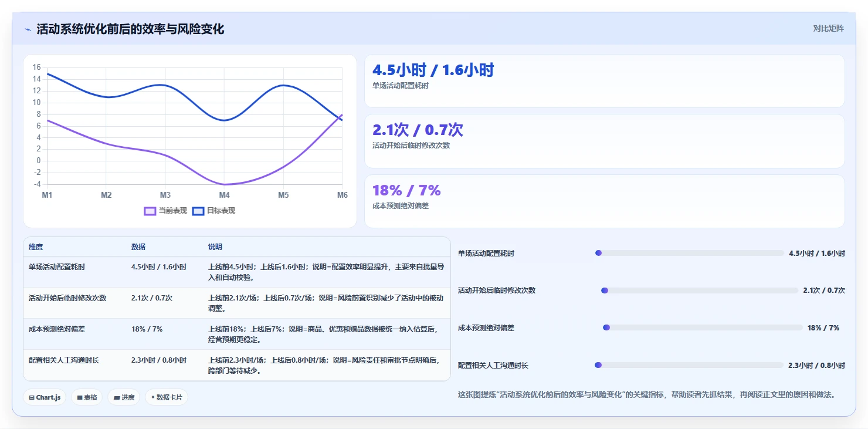Click the description starting 上线前2.3小时/场
Image resolution: width=868 pixels, height=429 pixels.
point(324,366)
